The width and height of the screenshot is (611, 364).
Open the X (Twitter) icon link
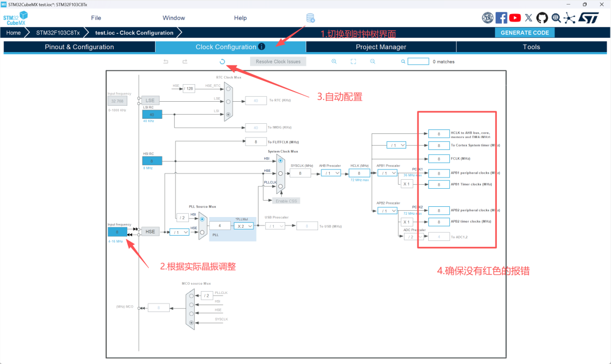[x=528, y=18]
